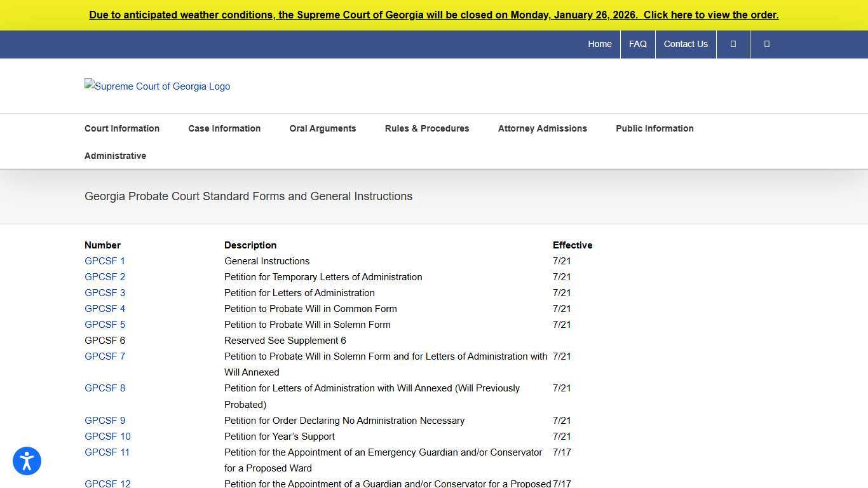This screenshot has height=488, width=868.
Task: Click the search icon in the header
Action: coord(733,44)
